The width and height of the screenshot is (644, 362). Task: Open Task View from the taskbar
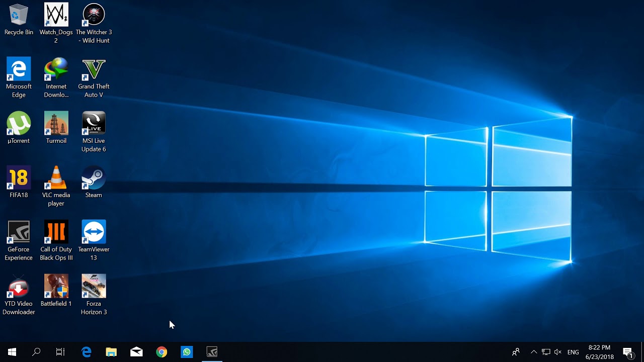pyautogui.click(x=60, y=352)
